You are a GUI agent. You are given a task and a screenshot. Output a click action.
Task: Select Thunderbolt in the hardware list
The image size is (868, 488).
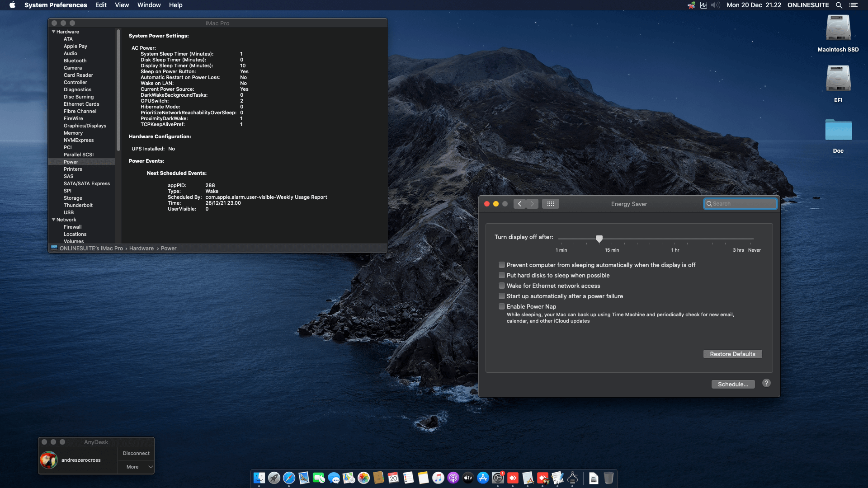[x=78, y=205]
